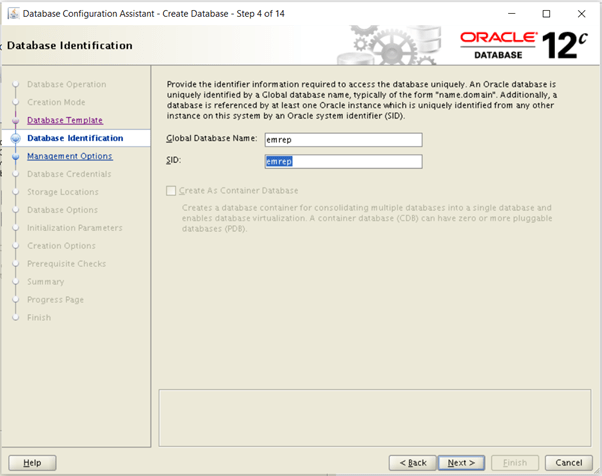This screenshot has width=602, height=476.
Task: Click the Database Configuration Assistant title bar icon
Action: click(12, 14)
